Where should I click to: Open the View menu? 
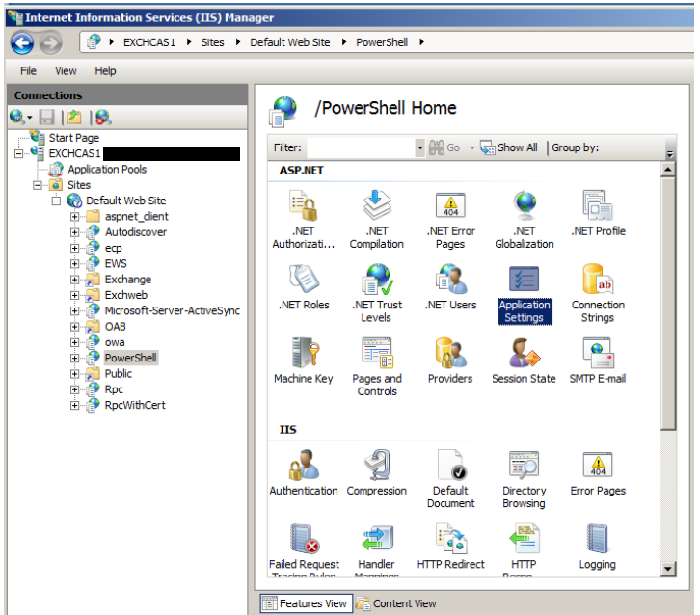pos(66,71)
